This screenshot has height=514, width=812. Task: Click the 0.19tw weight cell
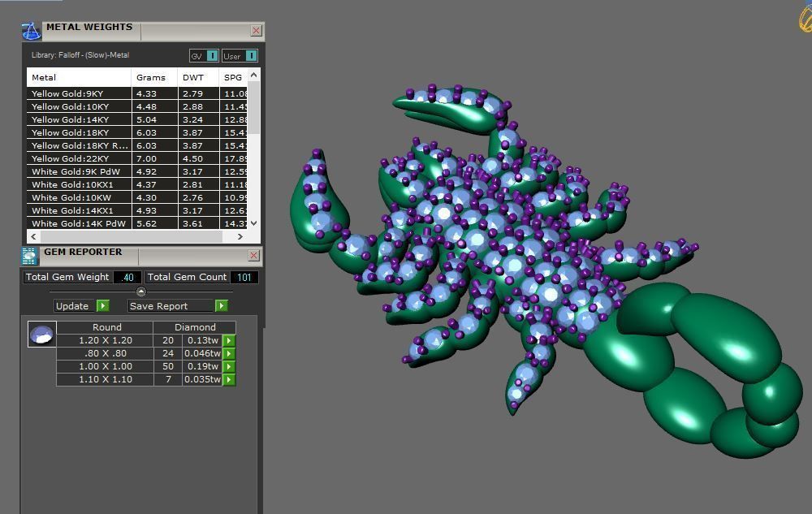(x=202, y=366)
